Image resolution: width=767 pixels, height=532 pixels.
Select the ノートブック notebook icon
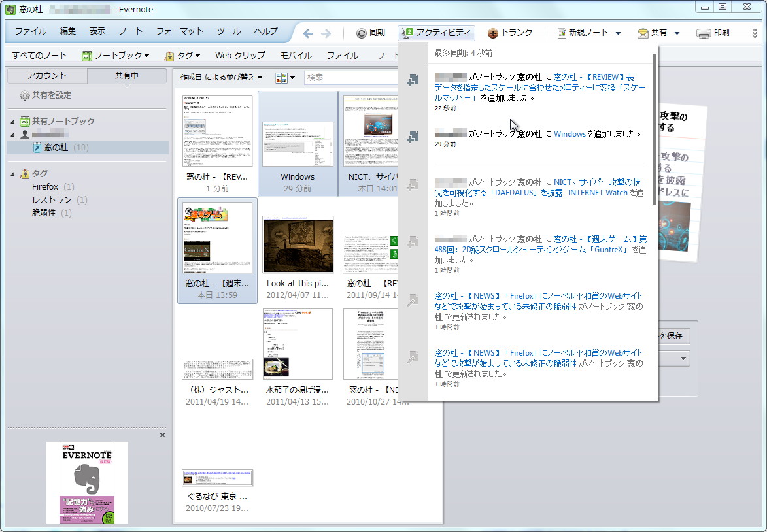coord(87,55)
